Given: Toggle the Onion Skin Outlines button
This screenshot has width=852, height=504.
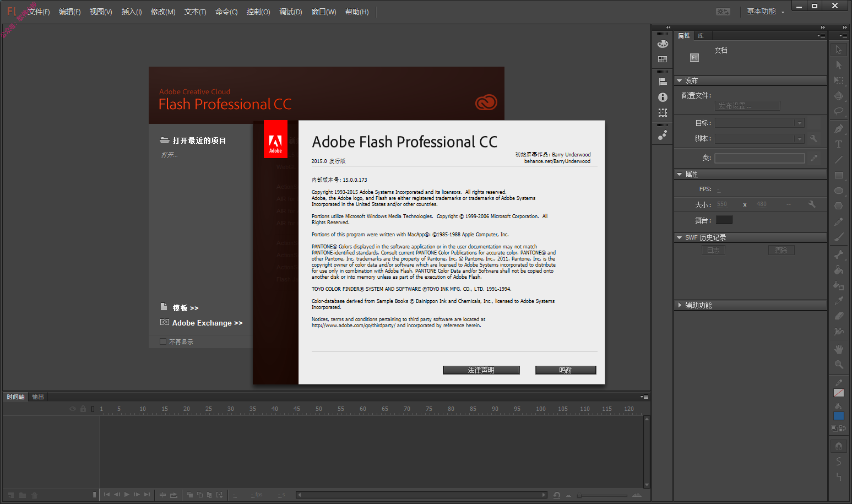Looking at the screenshot, I should pyautogui.click(x=200, y=495).
